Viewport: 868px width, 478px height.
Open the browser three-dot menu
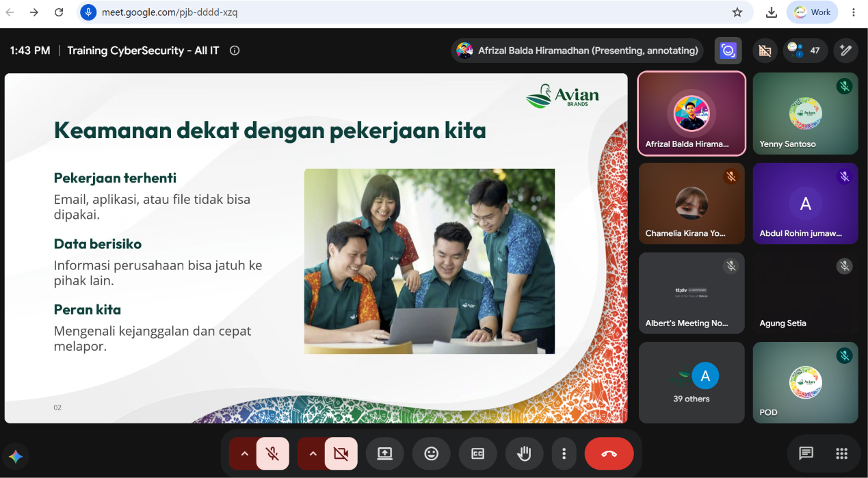(854, 12)
